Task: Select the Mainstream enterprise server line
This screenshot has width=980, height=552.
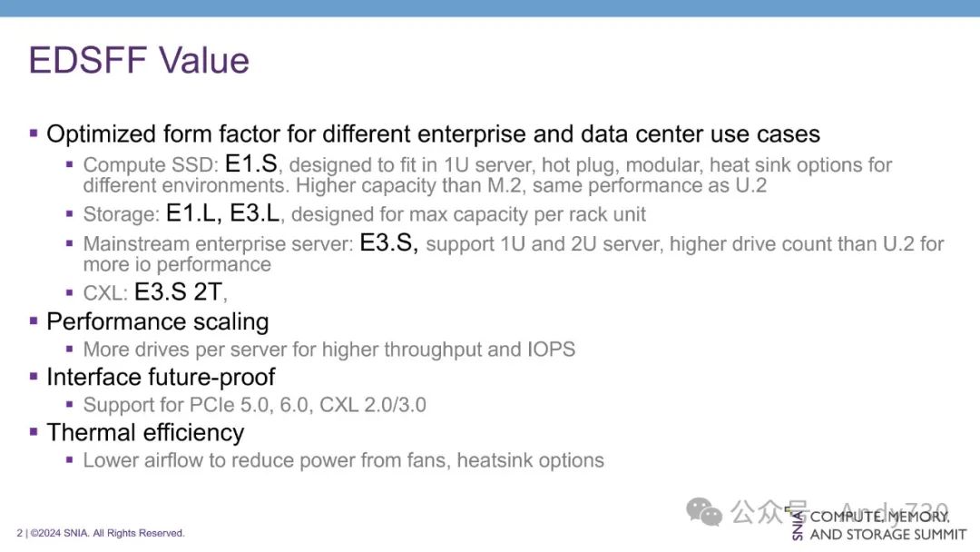Action: pyautogui.click(x=513, y=244)
